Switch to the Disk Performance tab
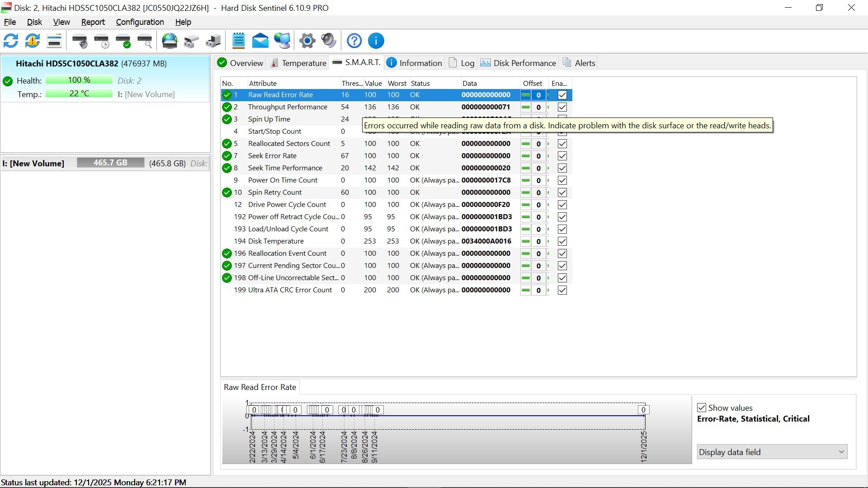This screenshot has height=488, width=868. point(519,63)
